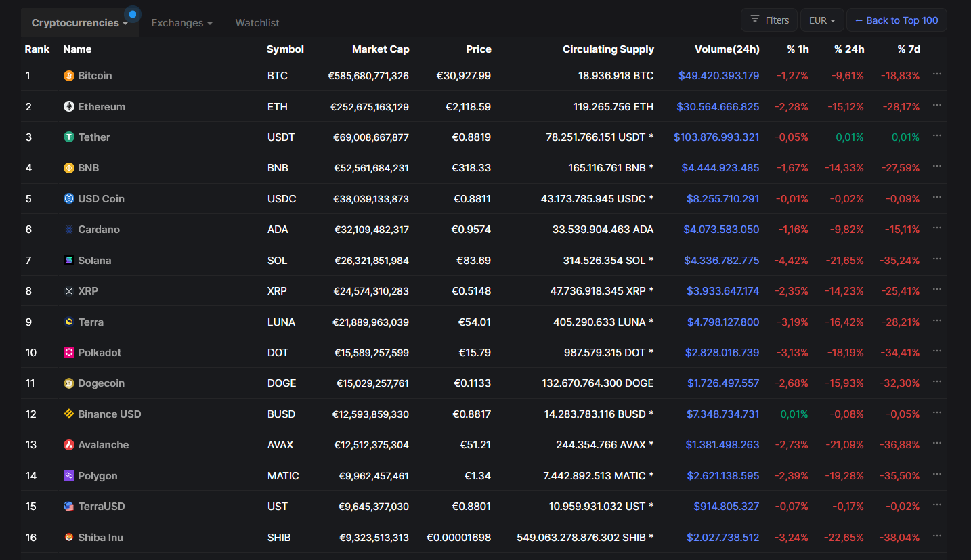Image resolution: width=971 pixels, height=560 pixels.
Task: Click the Polkadot coin logo icon
Action: pos(69,352)
